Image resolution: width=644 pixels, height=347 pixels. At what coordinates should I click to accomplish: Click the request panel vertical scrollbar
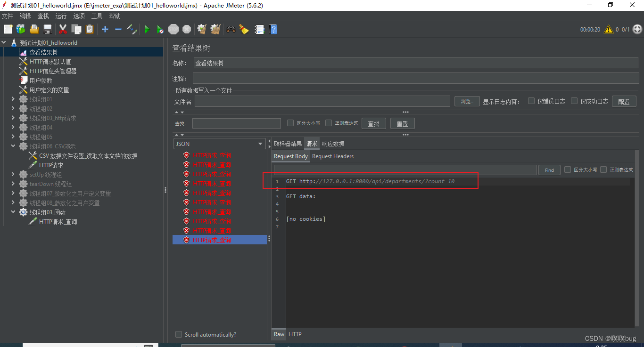click(636, 238)
